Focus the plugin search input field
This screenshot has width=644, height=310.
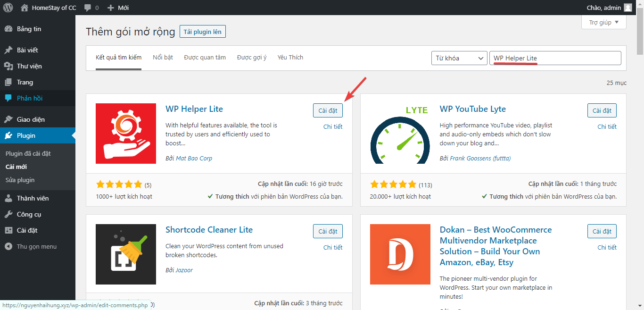point(555,58)
